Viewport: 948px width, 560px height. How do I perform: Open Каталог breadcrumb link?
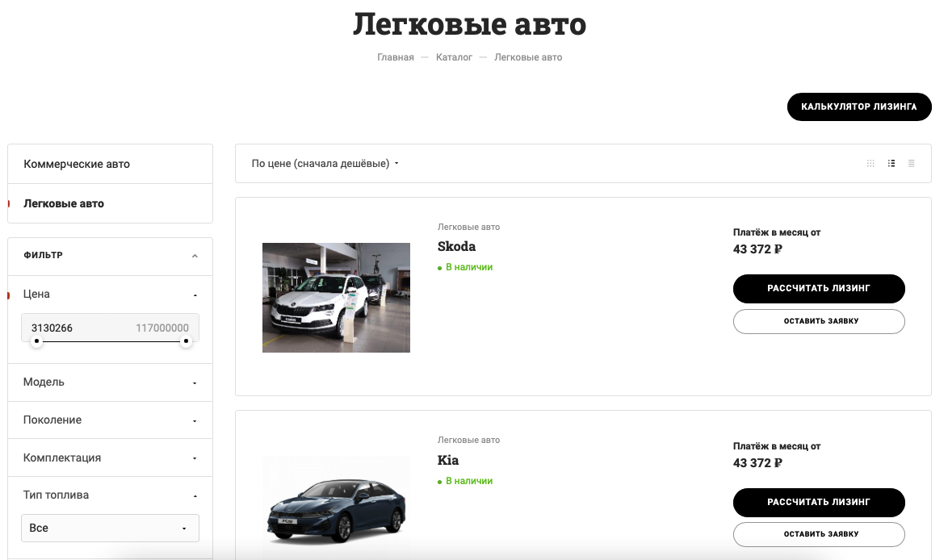click(x=454, y=57)
